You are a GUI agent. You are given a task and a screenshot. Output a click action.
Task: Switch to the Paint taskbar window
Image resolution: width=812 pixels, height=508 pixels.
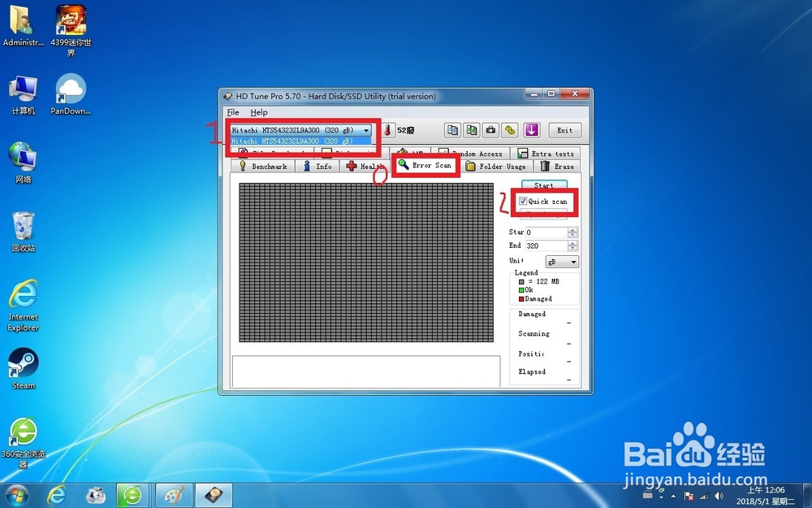pyautogui.click(x=174, y=496)
